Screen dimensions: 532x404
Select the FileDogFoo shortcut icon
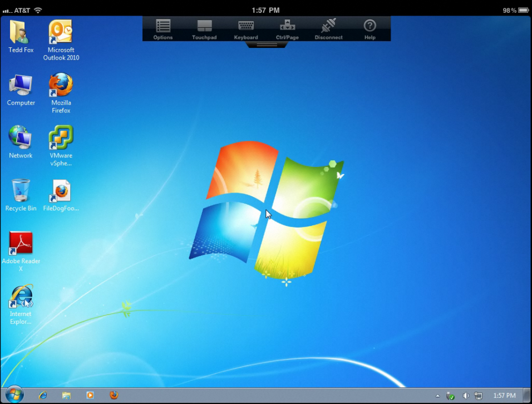[61, 195]
